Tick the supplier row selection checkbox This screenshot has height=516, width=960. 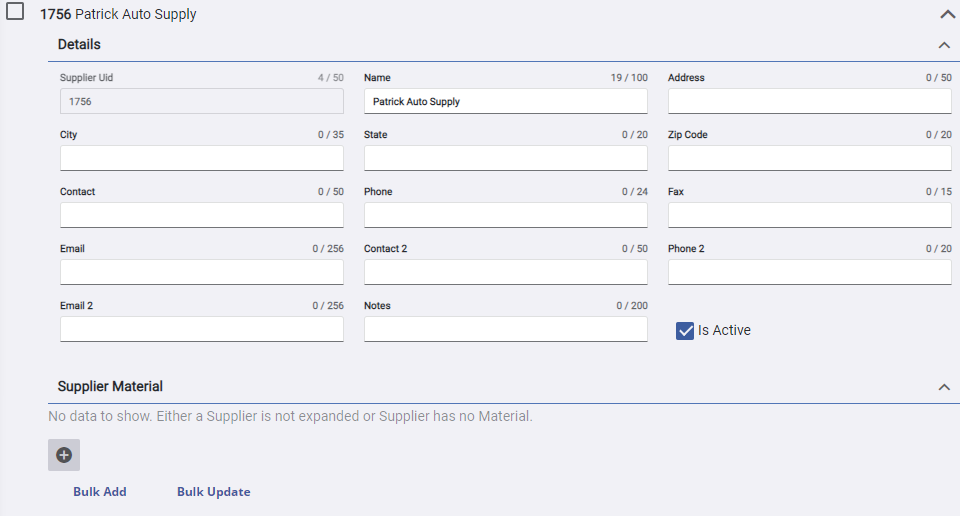(x=16, y=13)
